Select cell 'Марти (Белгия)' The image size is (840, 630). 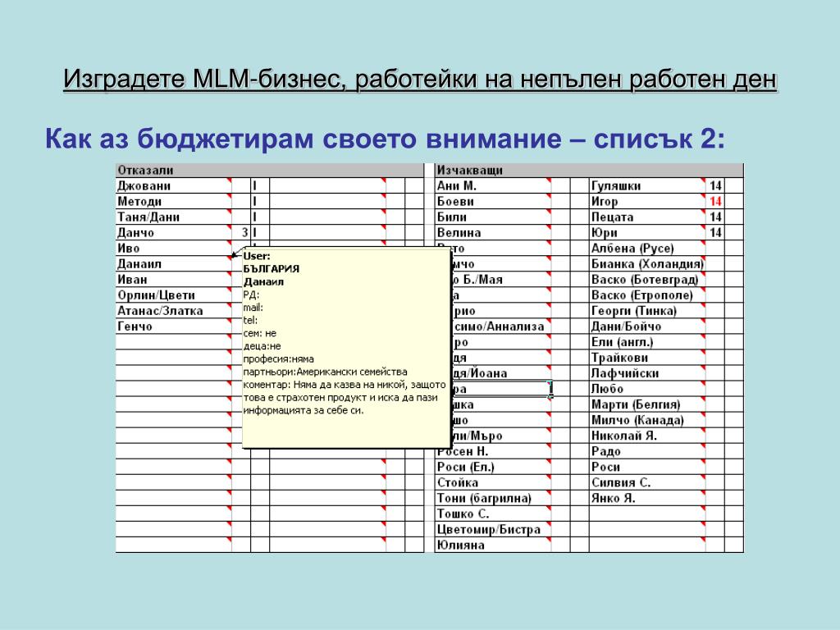pyautogui.click(x=647, y=404)
